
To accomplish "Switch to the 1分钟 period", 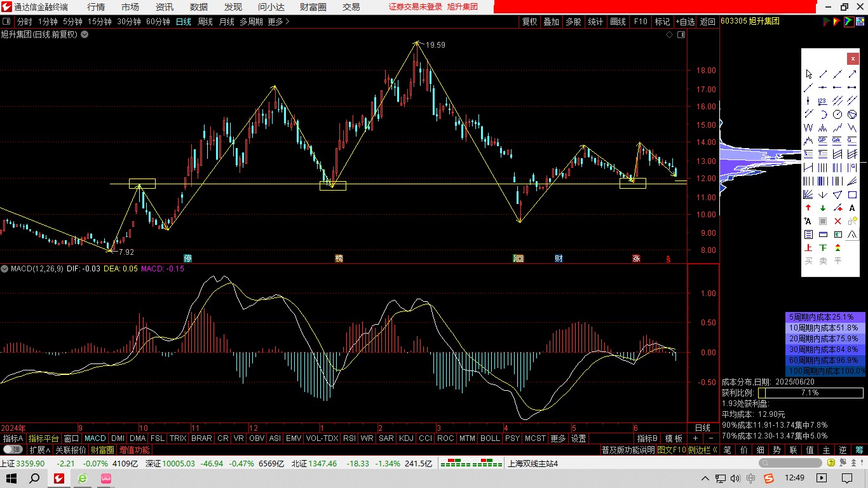I will point(48,22).
